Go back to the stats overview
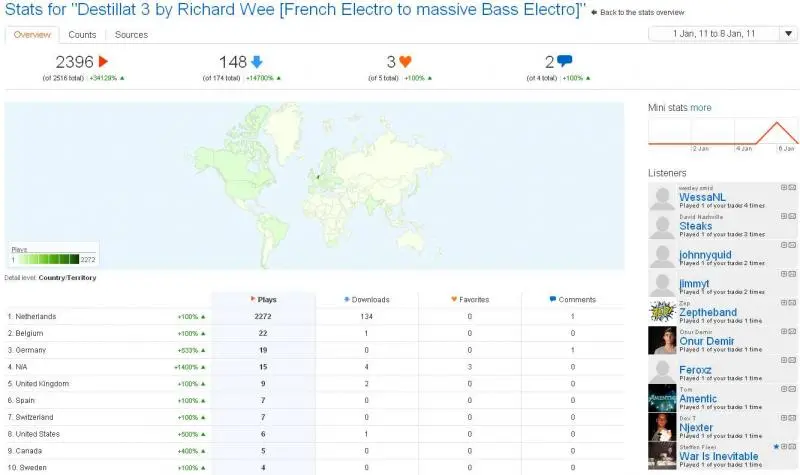800x475 pixels. 640,13
